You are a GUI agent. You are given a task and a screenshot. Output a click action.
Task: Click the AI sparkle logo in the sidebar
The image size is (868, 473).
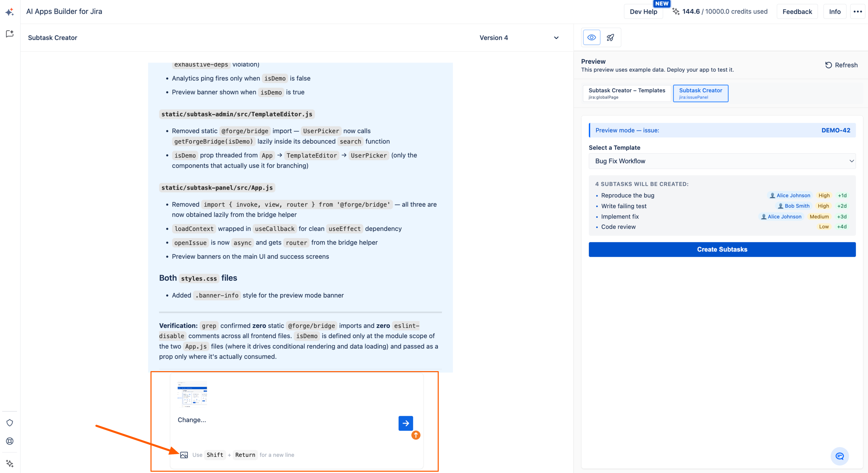click(x=10, y=12)
